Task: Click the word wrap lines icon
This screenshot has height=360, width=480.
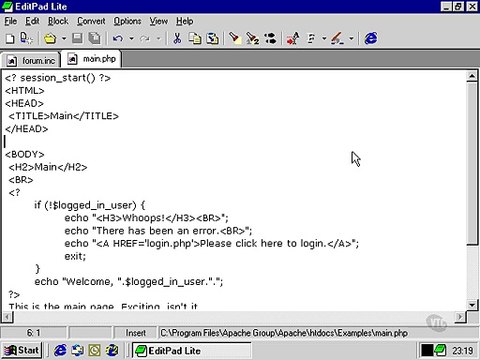Action: pos(311,39)
